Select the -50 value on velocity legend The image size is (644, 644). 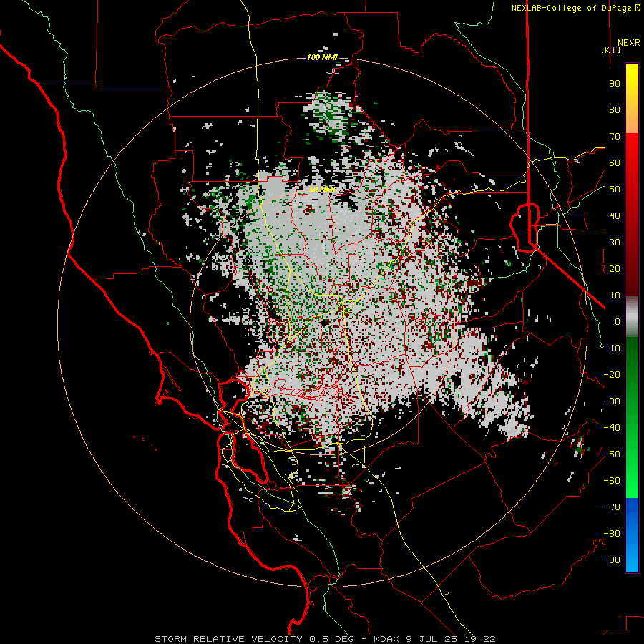612,454
